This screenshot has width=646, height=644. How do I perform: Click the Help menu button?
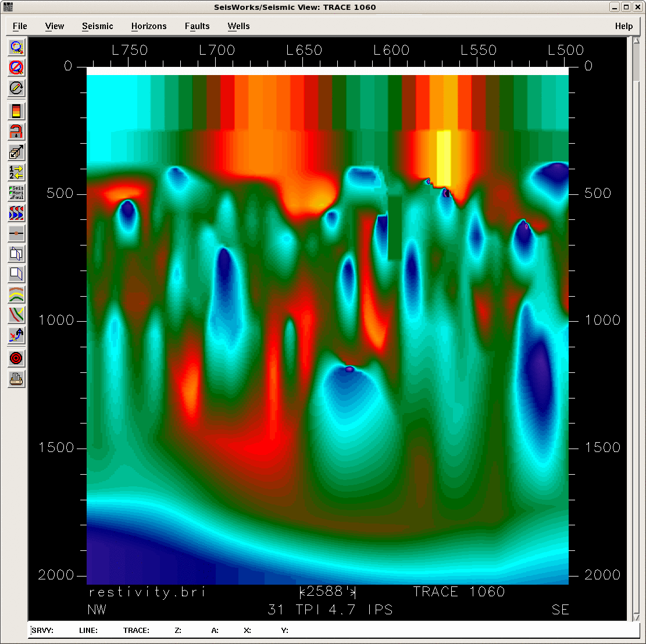point(623,26)
